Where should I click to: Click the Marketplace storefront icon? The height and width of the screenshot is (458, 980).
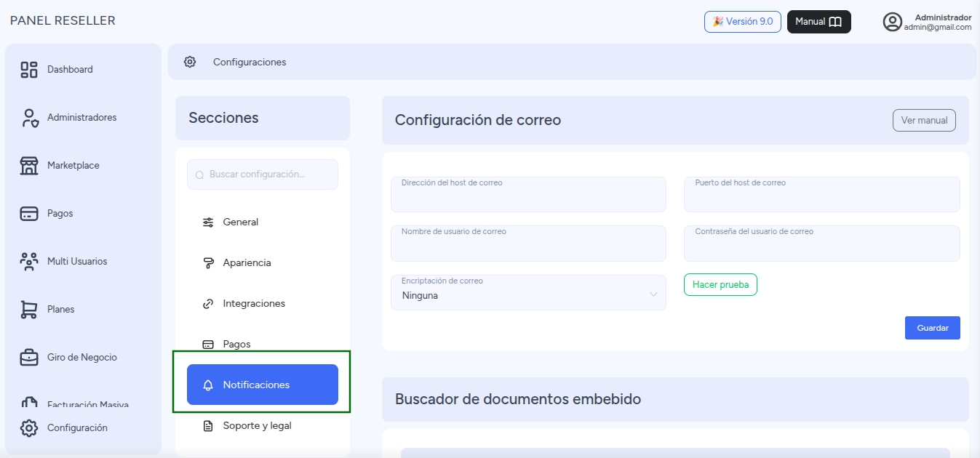click(x=29, y=166)
